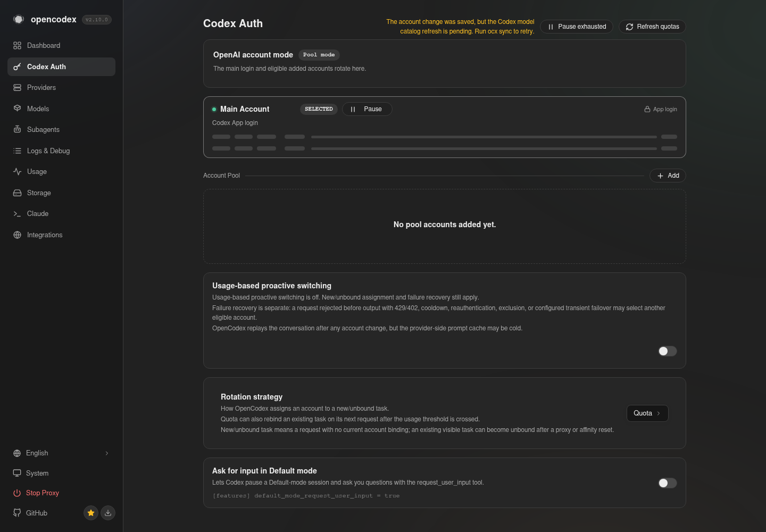This screenshot has width=766, height=532.
Task: Click the Providers server icon
Action: [x=17, y=88]
